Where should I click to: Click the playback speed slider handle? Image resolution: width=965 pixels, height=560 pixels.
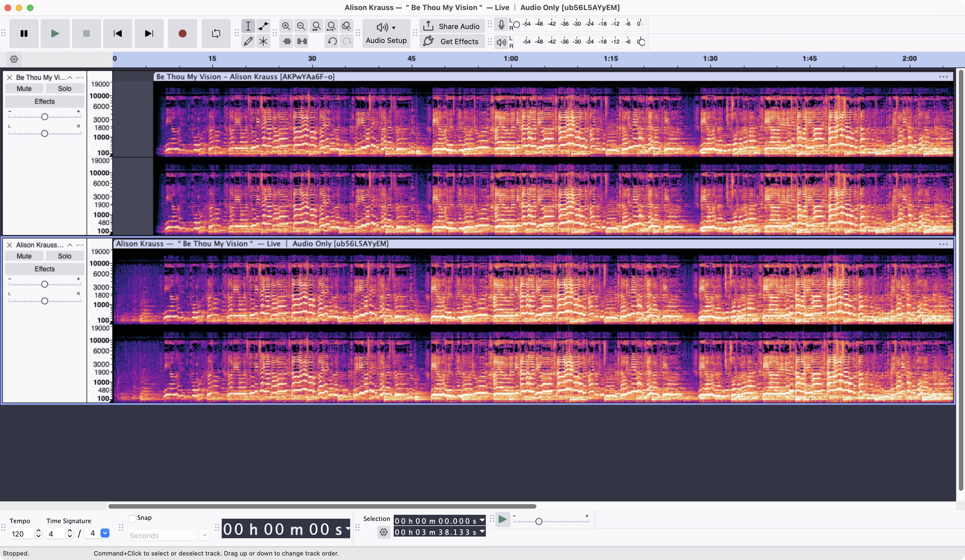click(539, 521)
